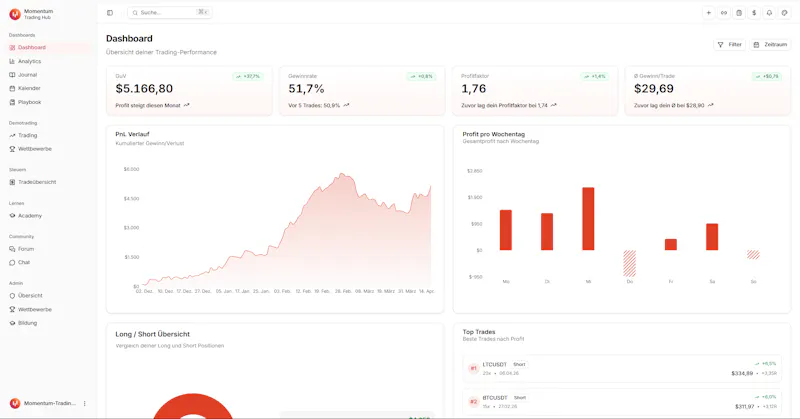Toggle the sidebar collapse icon

point(110,13)
